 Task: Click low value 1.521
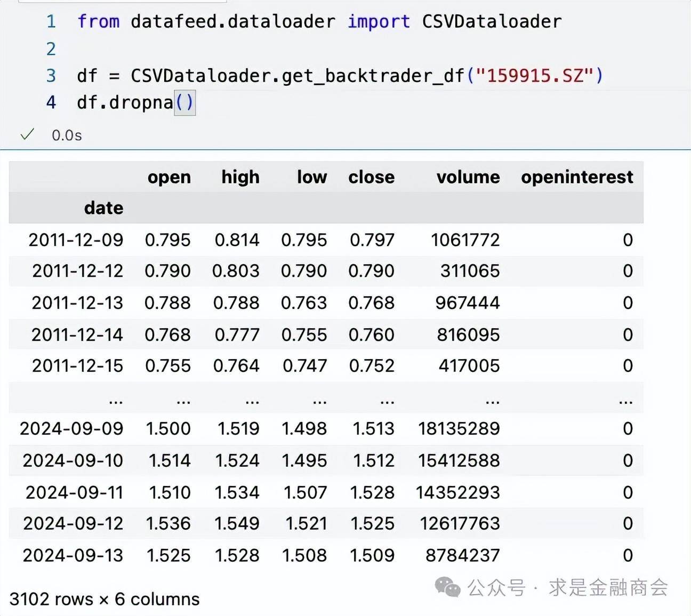pyautogui.click(x=306, y=523)
